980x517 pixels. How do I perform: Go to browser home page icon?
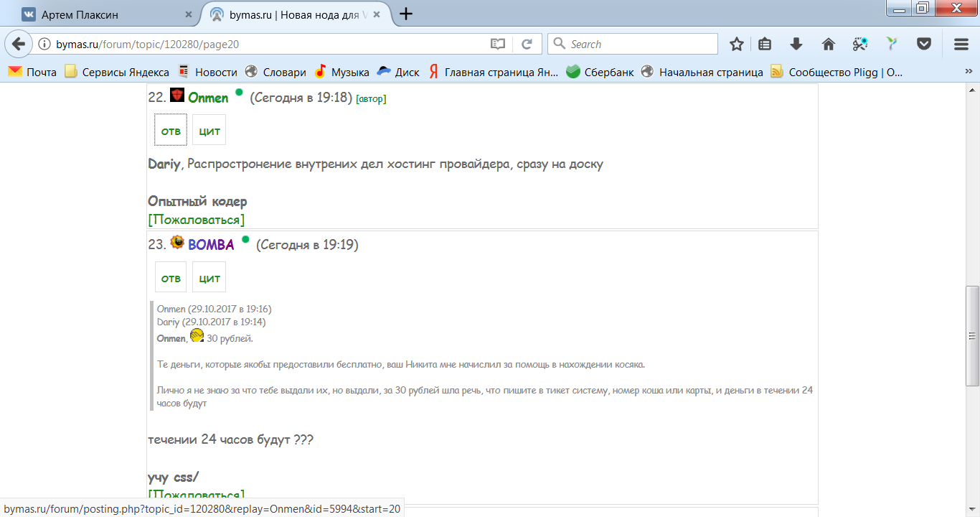pyautogui.click(x=828, y=44)
